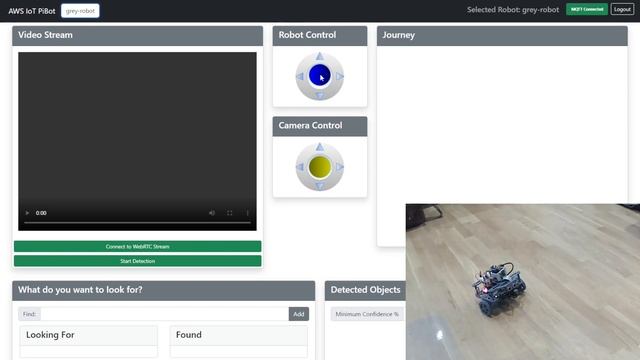Screen dimensions: 640x360
Task: Click the Found heading
Action: pos(189,335)
